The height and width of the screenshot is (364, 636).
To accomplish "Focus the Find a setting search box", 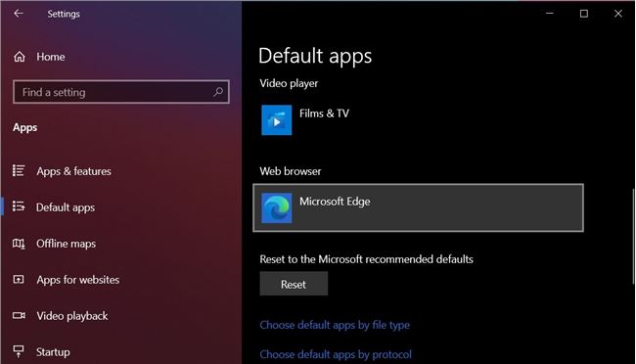I will (121, 92).
